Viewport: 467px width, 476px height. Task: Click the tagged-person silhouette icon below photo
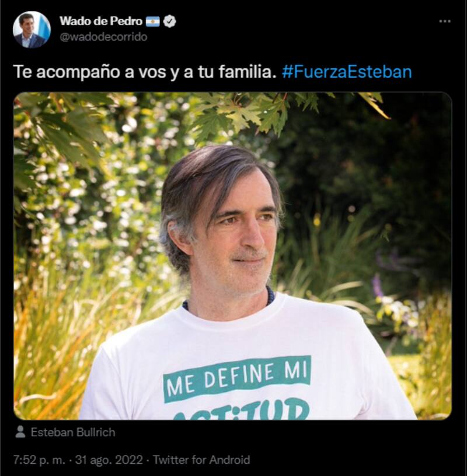pos(20,432)
